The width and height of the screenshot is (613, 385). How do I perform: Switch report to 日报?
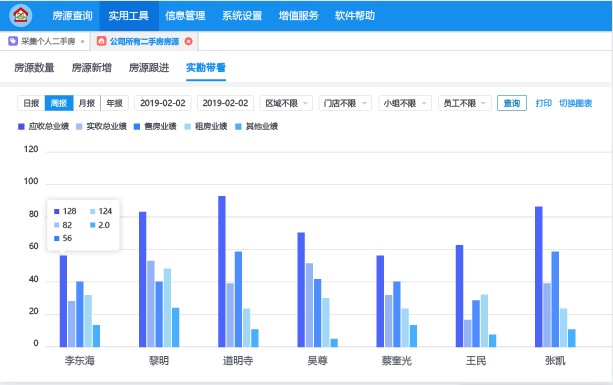tap(31, 103)
